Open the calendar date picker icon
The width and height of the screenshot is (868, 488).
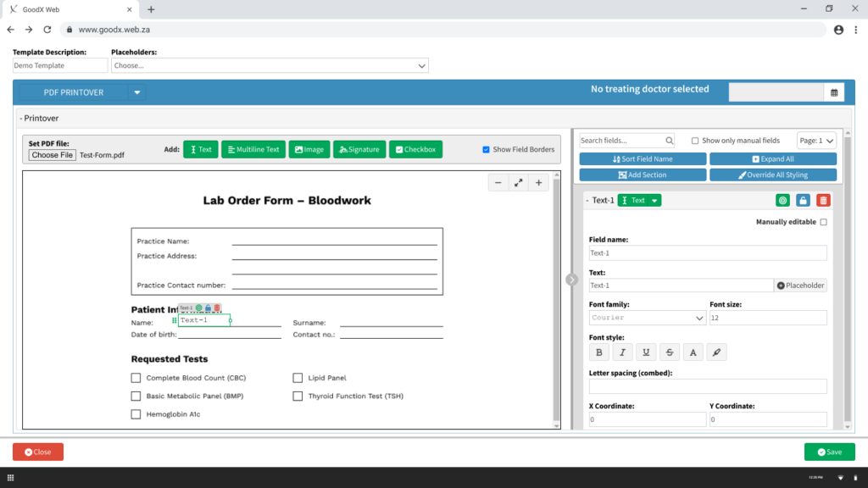[x=834, y=92]
